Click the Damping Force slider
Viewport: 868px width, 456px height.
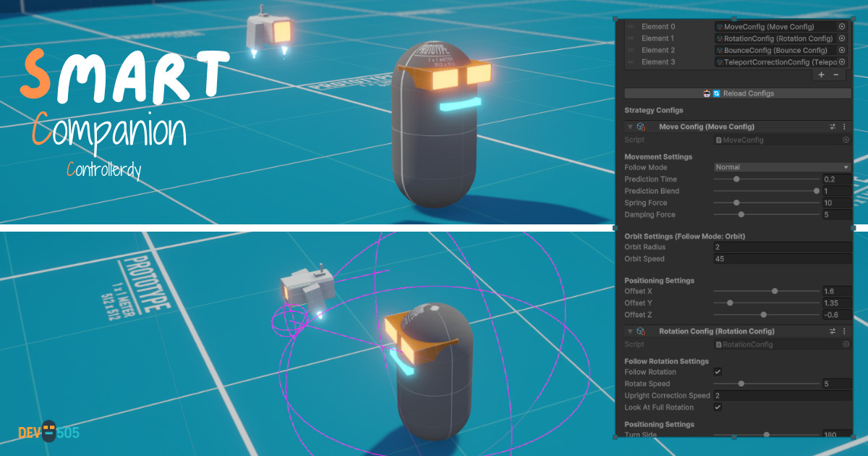click(x=765, y=215)
